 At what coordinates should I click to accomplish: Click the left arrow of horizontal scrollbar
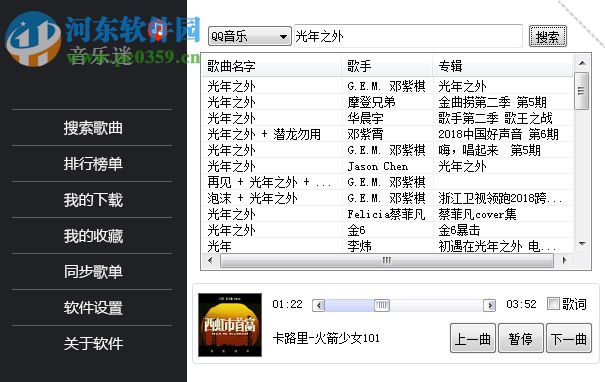coord(210,260)
